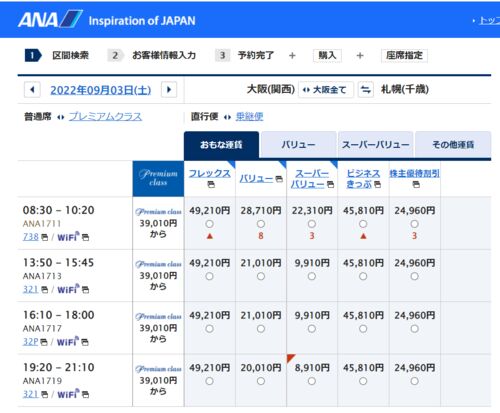Open バリュー column header link
The height and width of the screenshot is (413, 500).
coord(256,179)
